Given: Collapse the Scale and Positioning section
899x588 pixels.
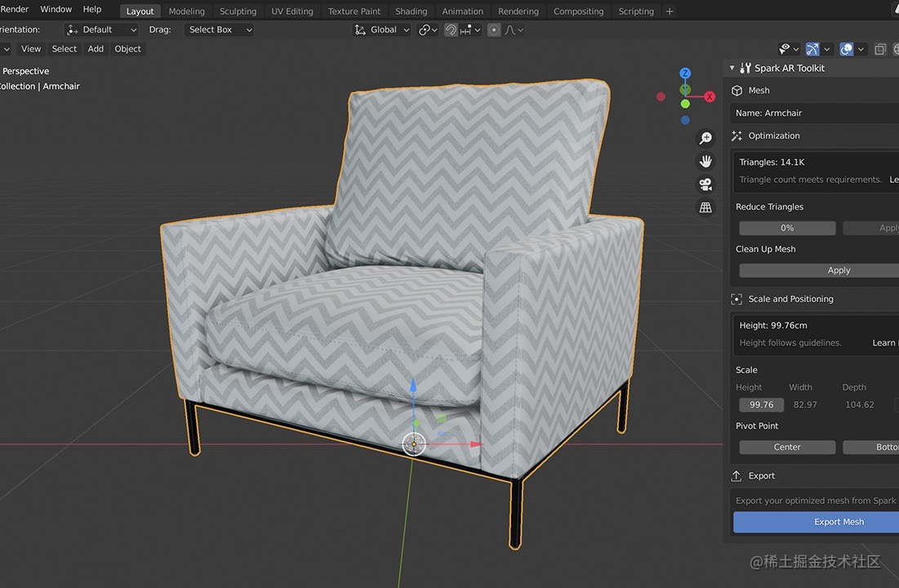Looking at the screenshot, I should click(790, 298).
